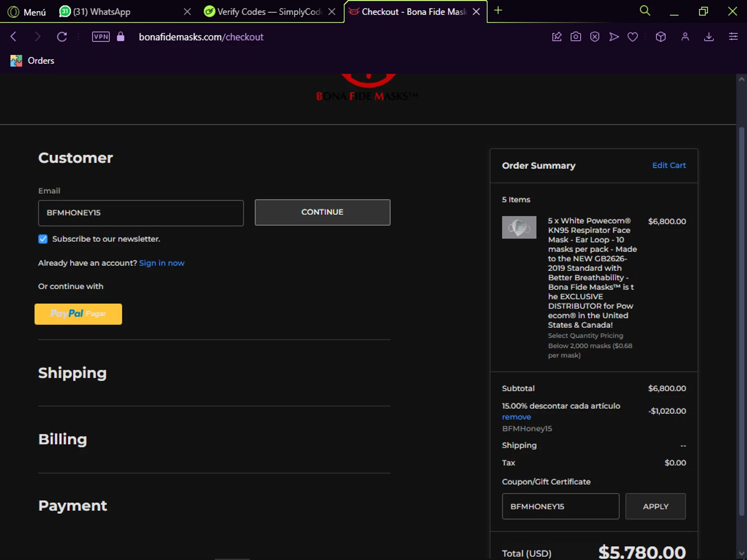Click the bonafidemasks.com address bar

[201, 37]
